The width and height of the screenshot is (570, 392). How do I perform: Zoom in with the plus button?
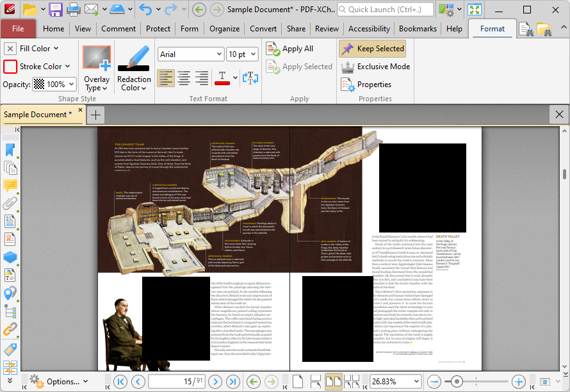click(519, 382)
